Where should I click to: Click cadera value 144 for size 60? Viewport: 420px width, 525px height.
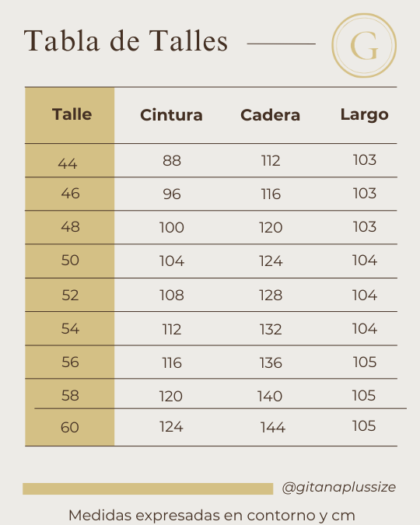coord(273,428)
